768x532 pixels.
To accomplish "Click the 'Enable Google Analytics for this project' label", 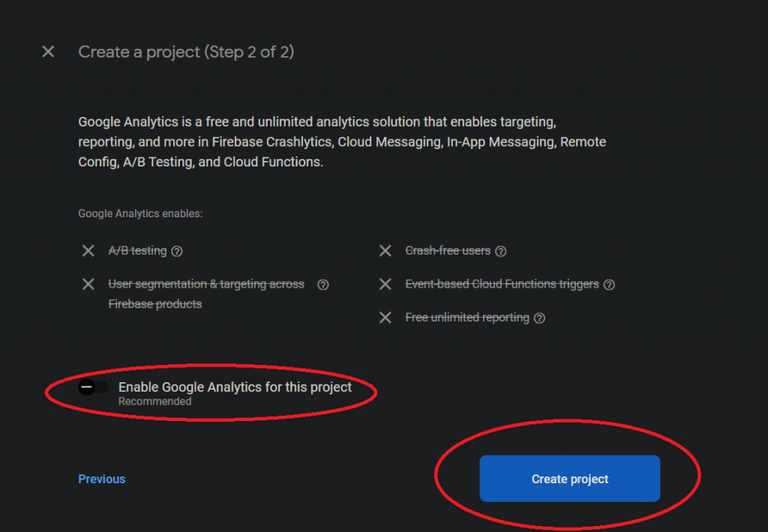I will (235, 387).
